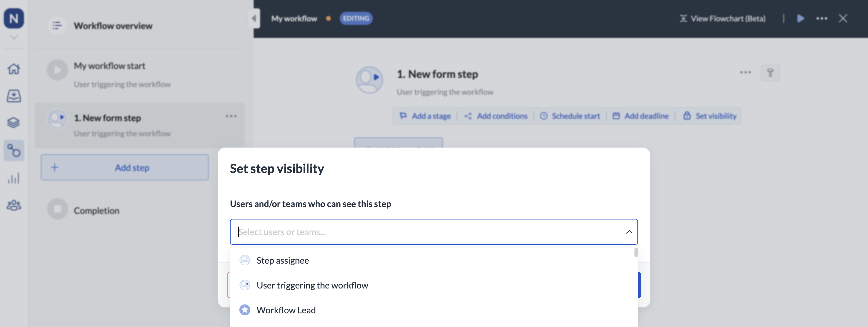This screenshot has width=868, height=327.
Task: Collapse the left panel arrow
Action: click(x=254, y=19)
